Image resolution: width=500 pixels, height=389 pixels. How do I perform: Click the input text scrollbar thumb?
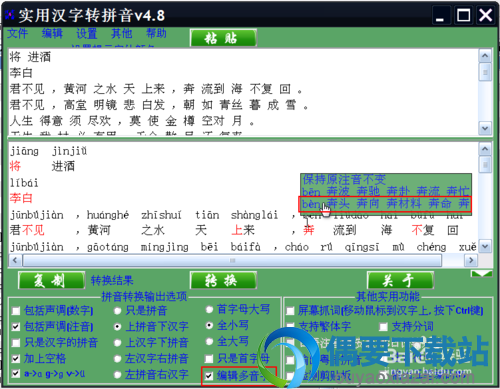[x=485, y=72]
